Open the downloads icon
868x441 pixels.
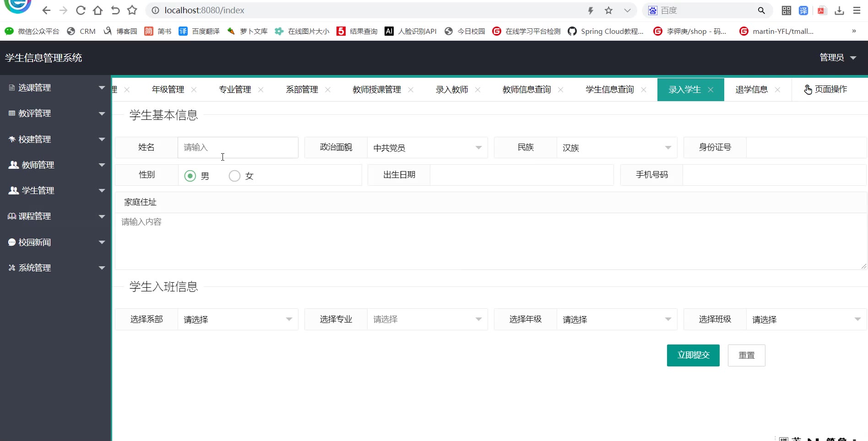839,10
